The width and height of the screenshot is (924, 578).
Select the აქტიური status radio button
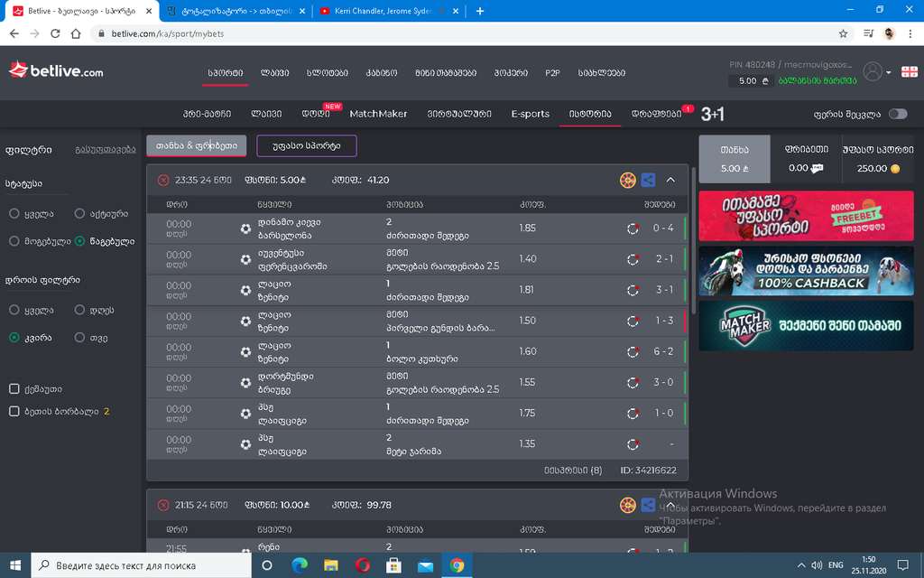click(79, 214)
